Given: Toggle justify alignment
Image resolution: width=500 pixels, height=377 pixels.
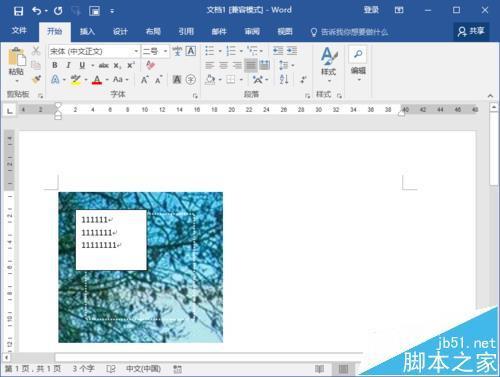Looking at the screenshot, I should tap(251, 65).
